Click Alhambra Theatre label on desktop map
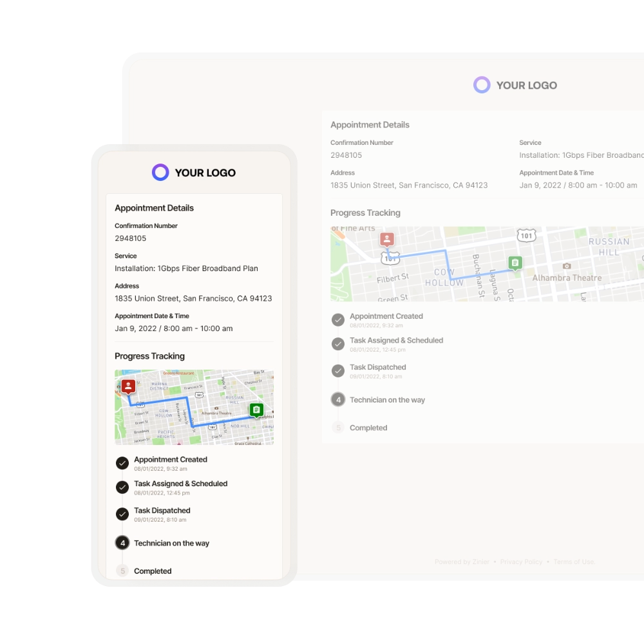This screenshot has height=644, width=644. [567, 278]
